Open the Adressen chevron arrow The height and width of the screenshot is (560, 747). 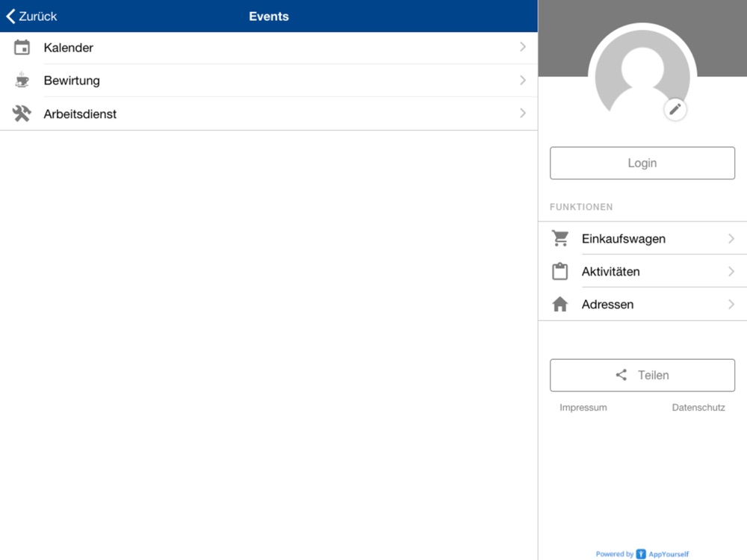(x=731, y=305)
